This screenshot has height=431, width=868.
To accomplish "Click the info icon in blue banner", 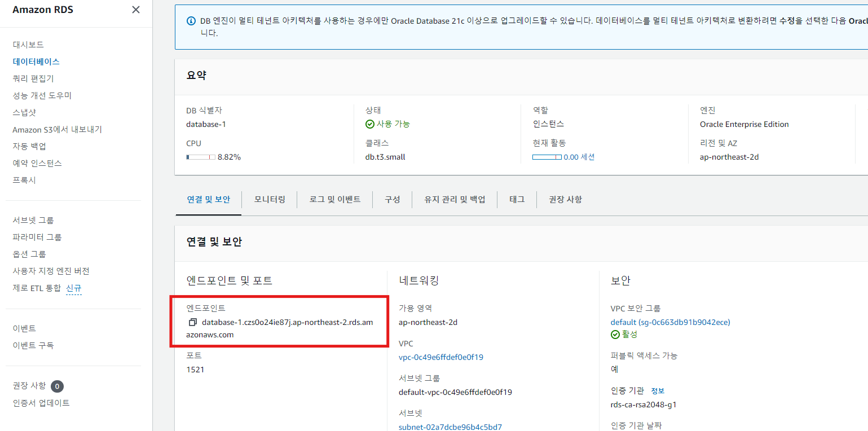I will [x=191, y=21].
